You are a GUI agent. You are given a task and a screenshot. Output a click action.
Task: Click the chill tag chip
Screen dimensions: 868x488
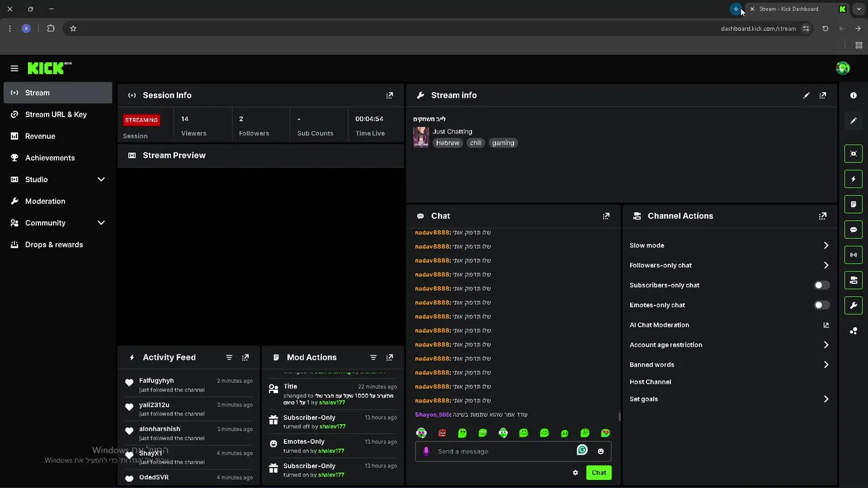point(475,143)
